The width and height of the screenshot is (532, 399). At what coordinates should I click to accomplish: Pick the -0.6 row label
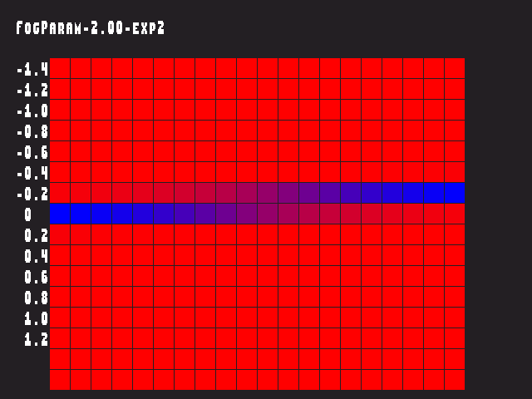pyautogui.click(x=32, y=152)
